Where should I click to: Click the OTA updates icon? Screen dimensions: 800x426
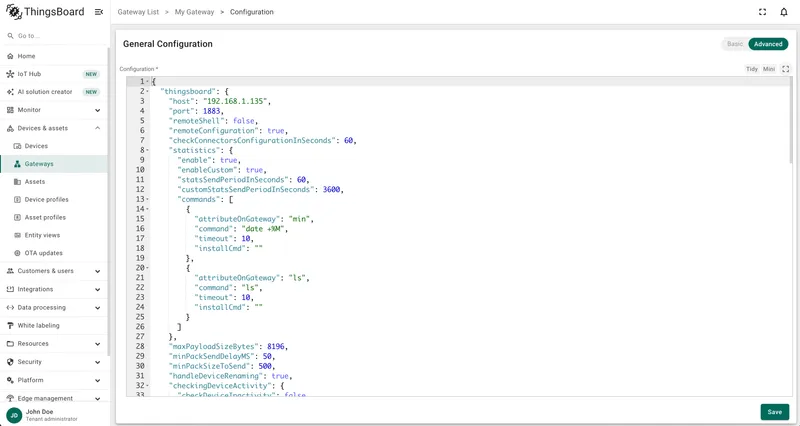(17, 253)
